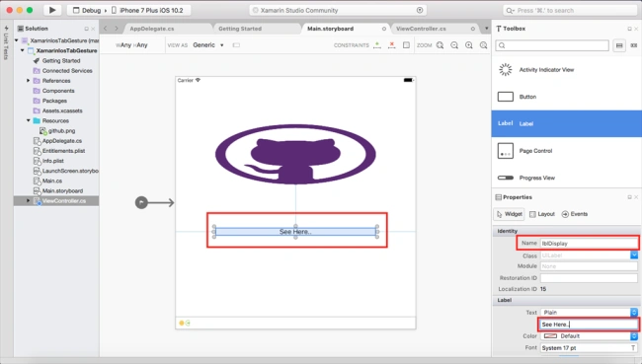642x364 pixels.
Task: Click the zoom to fit icon
Action: point(440,45)
